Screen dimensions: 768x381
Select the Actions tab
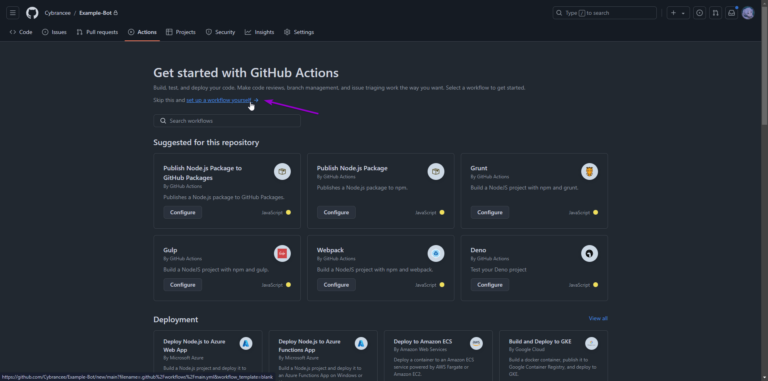[142, 32]
